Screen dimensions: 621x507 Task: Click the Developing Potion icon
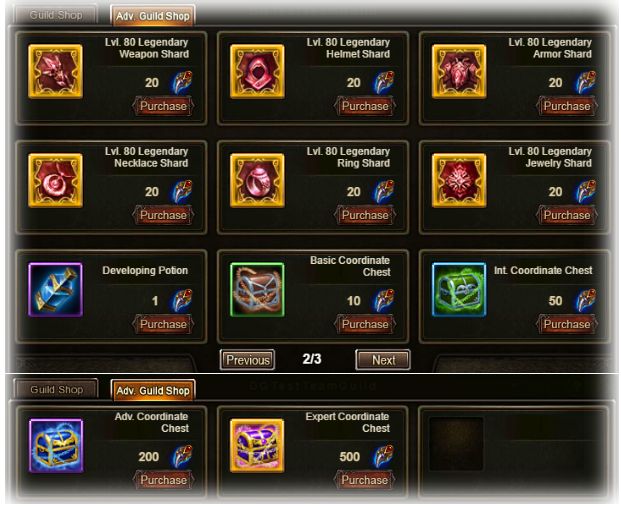(x=55, y=290)
